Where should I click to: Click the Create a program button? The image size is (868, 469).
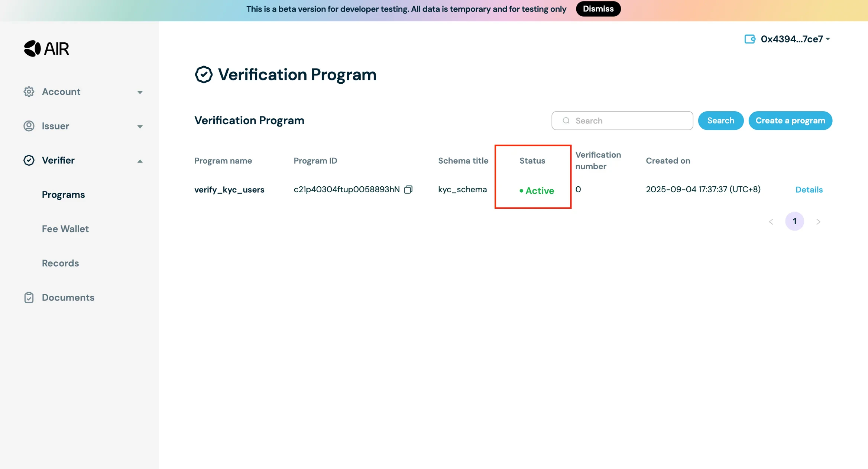click(790, 121)
